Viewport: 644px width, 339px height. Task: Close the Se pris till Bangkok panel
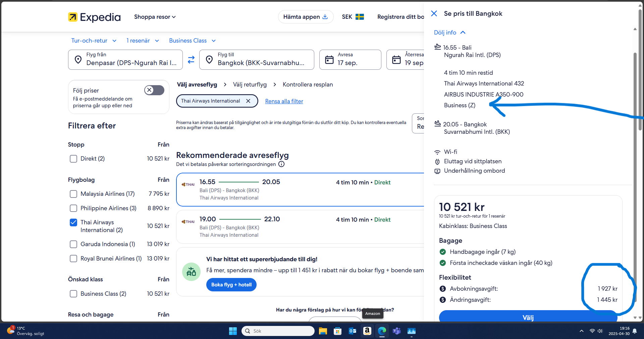click(x=434, y=13)
